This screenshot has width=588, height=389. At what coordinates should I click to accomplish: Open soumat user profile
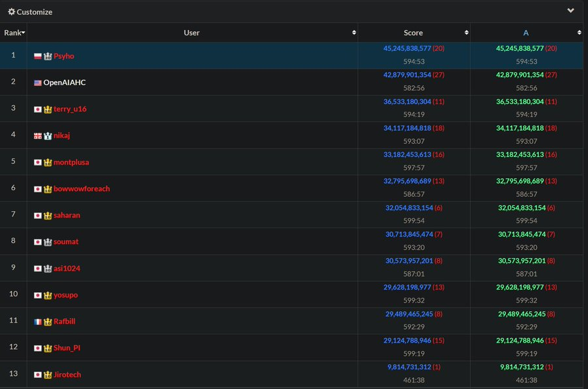tap(66, 242)
